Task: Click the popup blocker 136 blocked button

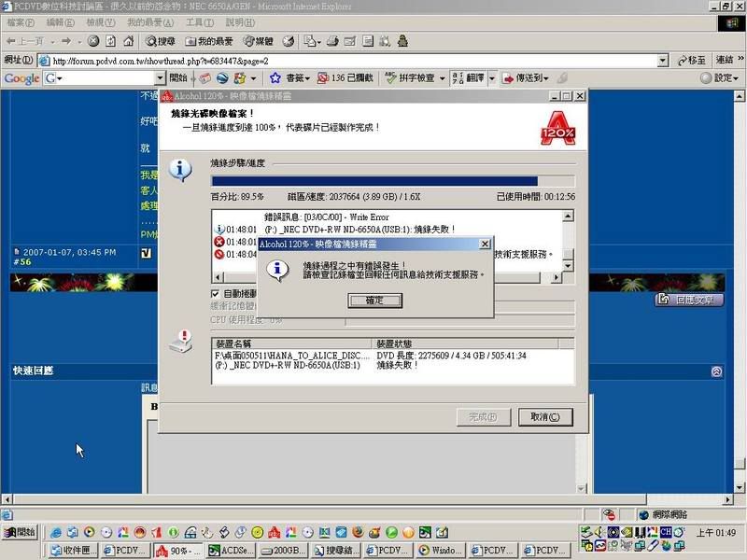Action: click(345, 78)
